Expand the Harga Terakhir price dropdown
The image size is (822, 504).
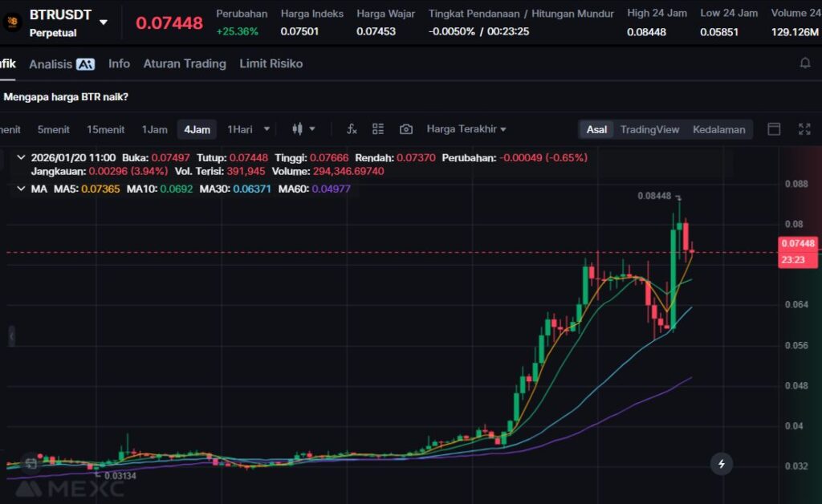(x=466, y=129)
